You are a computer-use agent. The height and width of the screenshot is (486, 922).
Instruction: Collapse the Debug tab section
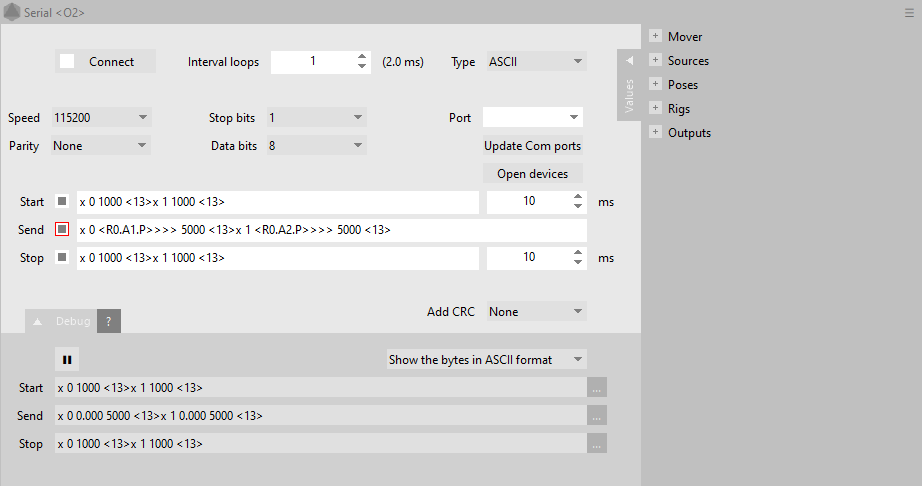tap(38, 322)
